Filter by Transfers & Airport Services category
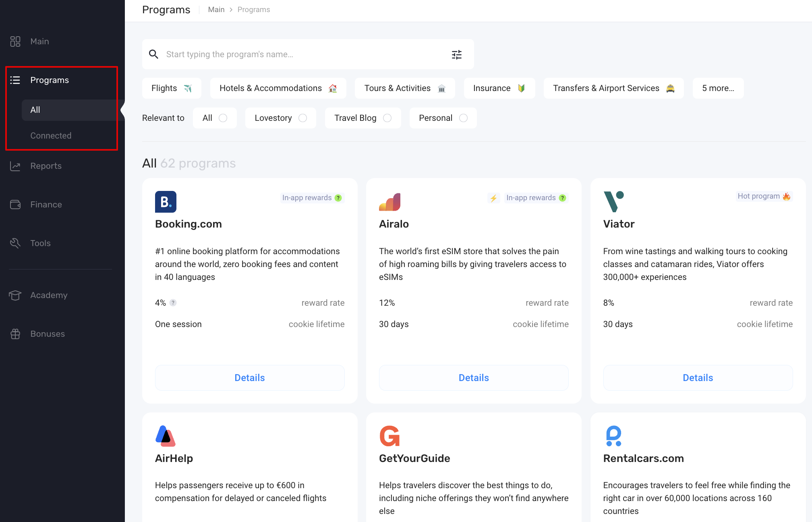 click(614, 88)
